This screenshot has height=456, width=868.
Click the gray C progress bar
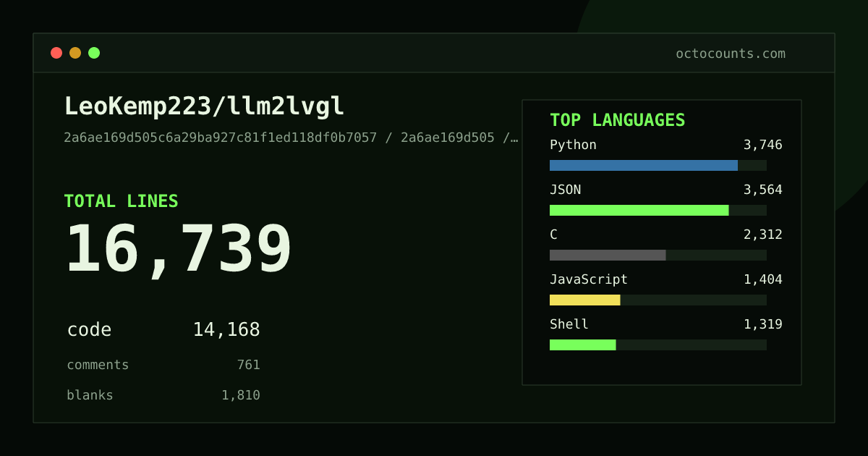point(608,255)
